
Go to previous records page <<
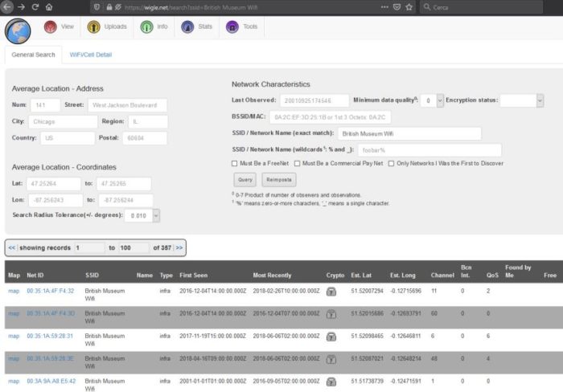point(12,248)
